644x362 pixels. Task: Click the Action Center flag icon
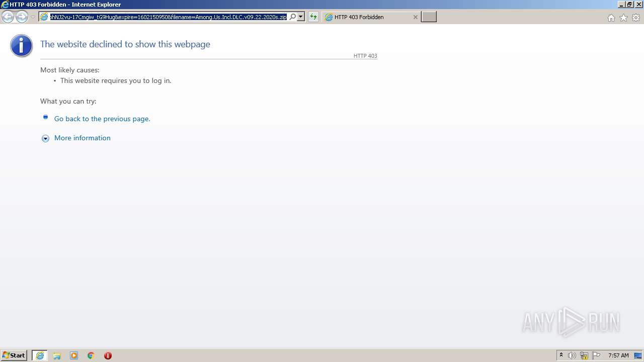click(596, 355)
